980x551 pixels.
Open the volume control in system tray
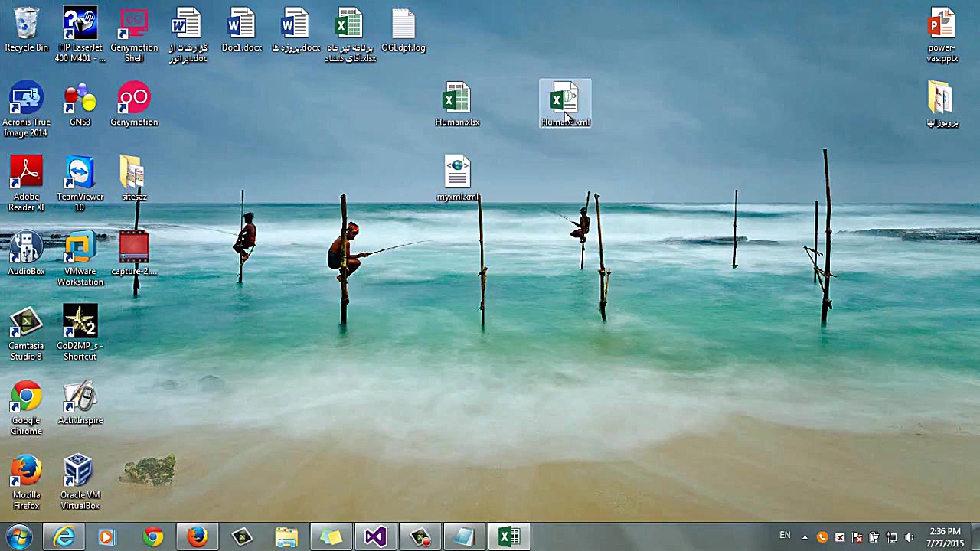(909, 537)
